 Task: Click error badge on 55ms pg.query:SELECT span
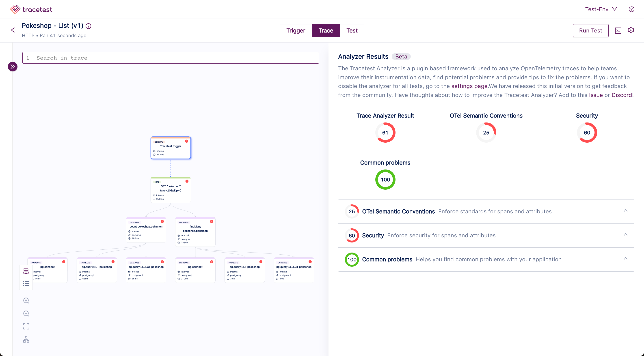pyautogui.click(x=162, y=262)
